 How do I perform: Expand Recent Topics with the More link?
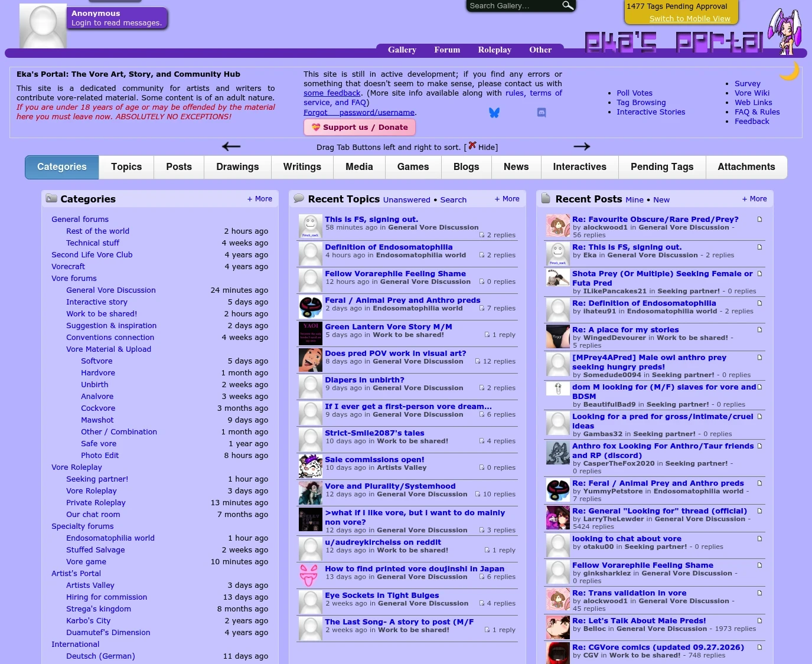pos(507,199)
